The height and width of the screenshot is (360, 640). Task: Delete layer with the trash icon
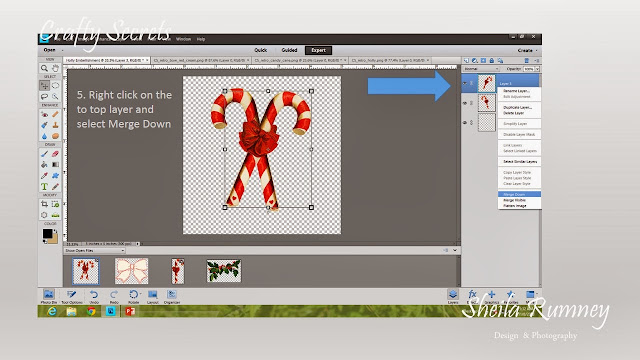[x=527, y=60]
